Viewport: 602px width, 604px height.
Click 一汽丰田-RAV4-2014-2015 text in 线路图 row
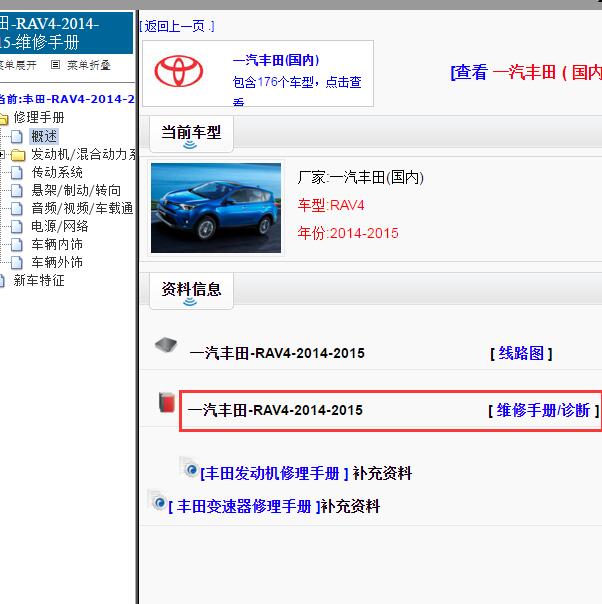277,353
